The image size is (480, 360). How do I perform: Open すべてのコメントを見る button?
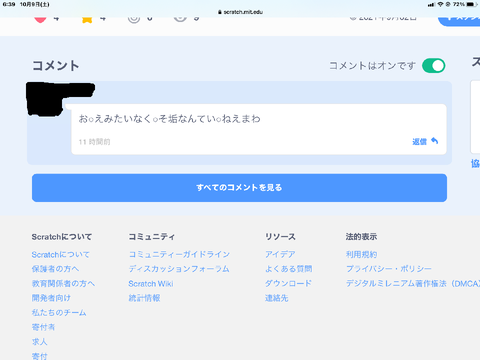coord(239,188)
